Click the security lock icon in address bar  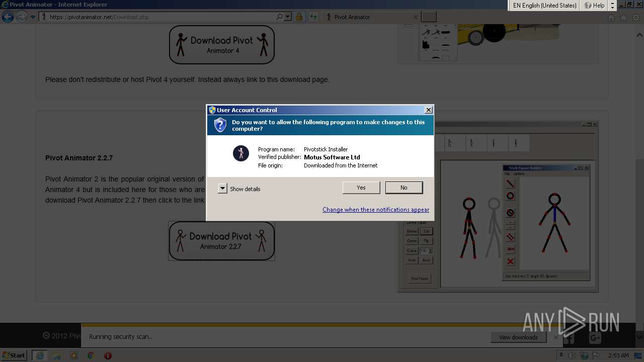[299, 17]
